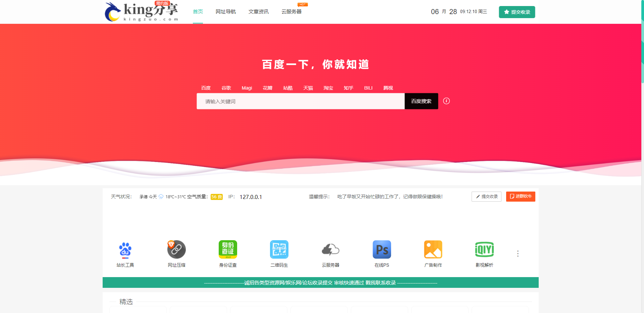Open the 影视解析 iQIYI icon
644x313 pixels.
click(x=484, y=250)
